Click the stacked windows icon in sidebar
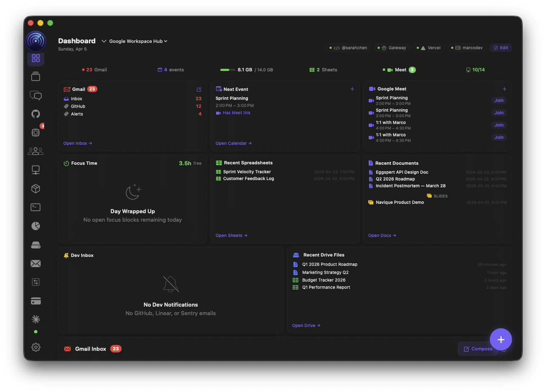The image size is (546, 392). 36,76
